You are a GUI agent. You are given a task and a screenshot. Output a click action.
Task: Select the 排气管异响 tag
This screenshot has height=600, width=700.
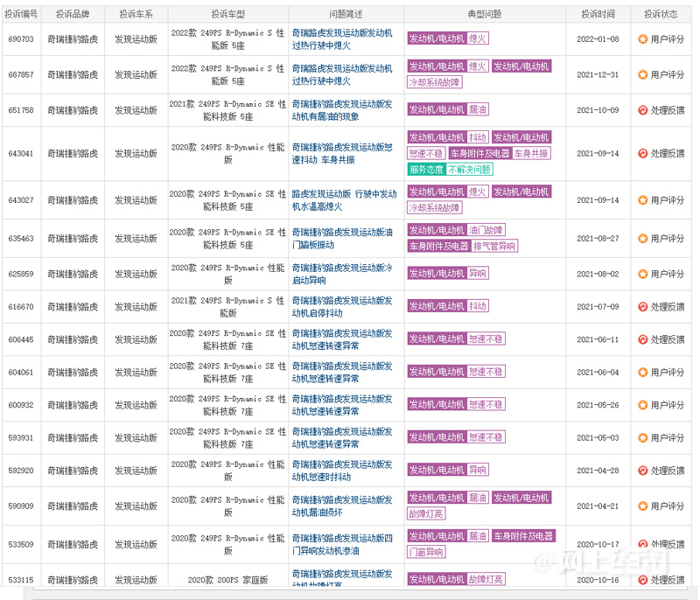[x=494, y=246]
